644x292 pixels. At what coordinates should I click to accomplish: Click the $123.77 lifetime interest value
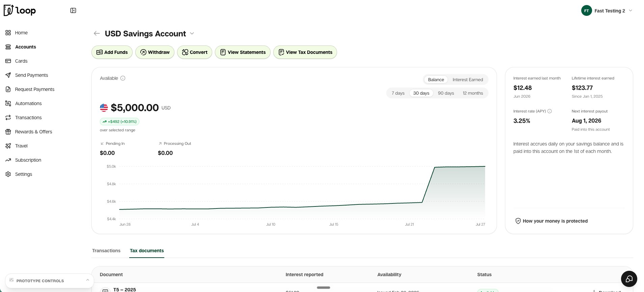pyautogui.click(x=582, y=88)
